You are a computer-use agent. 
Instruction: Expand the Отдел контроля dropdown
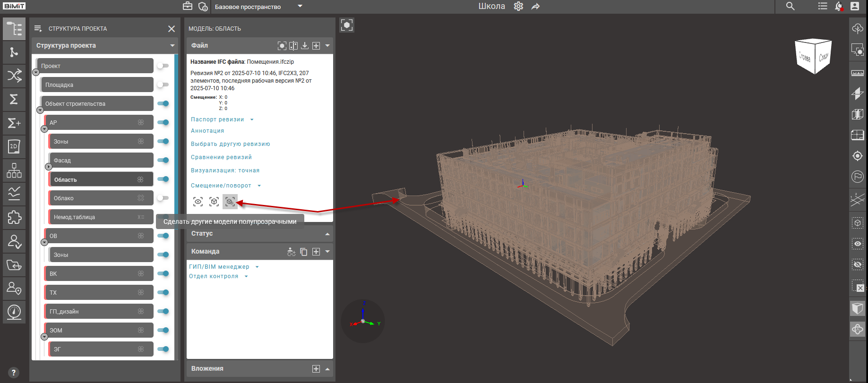tap(246, 276)
